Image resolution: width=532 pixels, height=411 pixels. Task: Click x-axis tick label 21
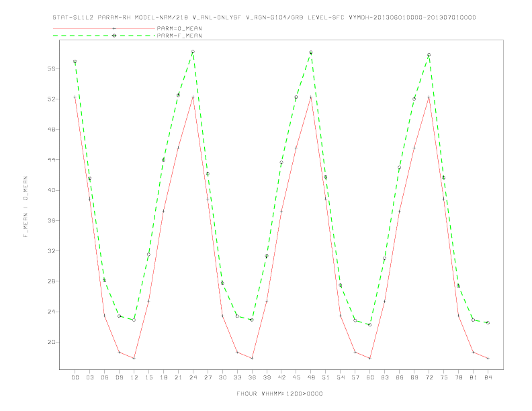[178, 377]
